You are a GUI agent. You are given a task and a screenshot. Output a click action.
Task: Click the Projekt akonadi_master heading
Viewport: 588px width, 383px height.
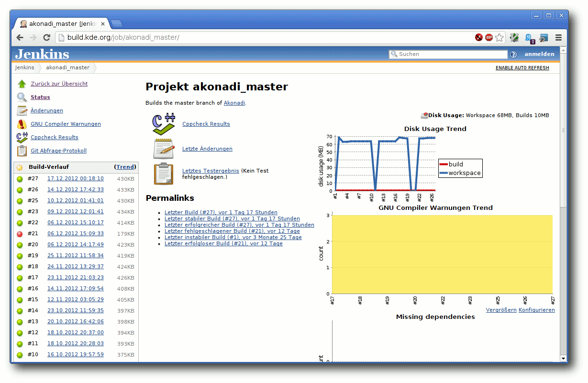[217, 87]
